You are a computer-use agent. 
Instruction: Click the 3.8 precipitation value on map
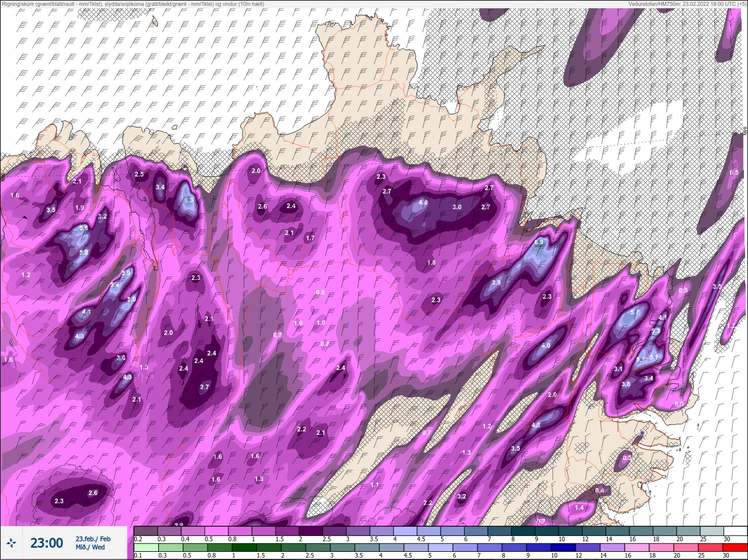point(626,384)
